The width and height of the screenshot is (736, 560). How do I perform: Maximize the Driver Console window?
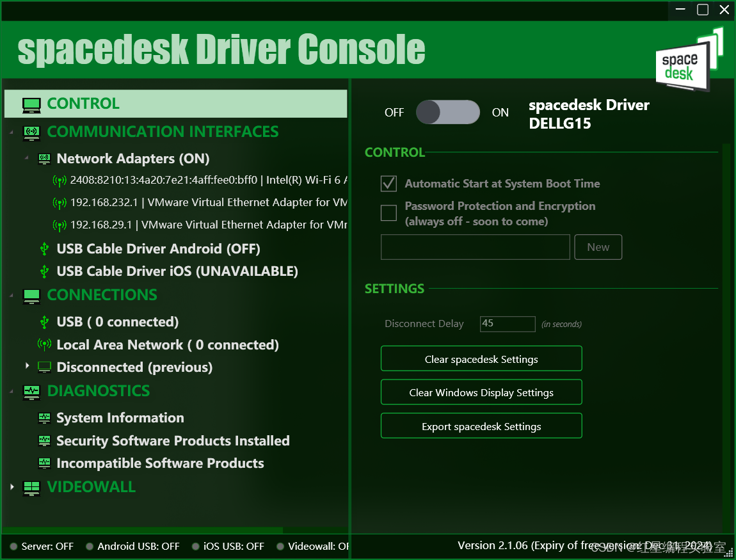pyautogui.click(x=703, y=10)
